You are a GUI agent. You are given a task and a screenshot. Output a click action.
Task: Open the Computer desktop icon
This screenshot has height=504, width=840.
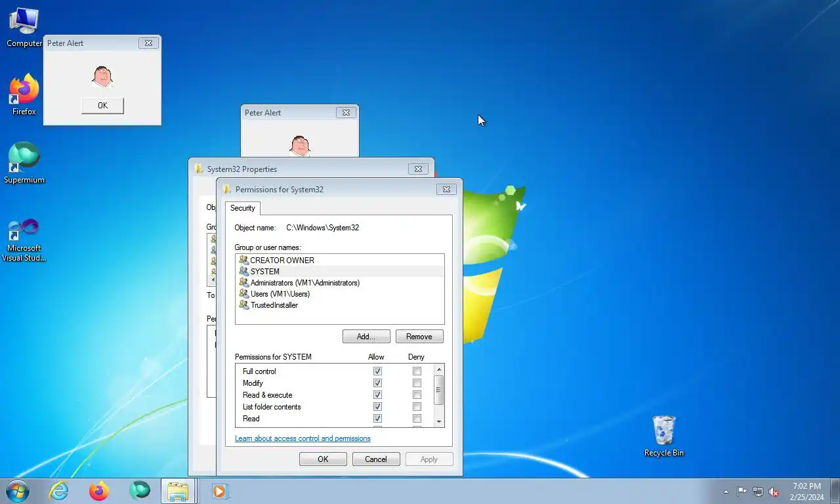[x=24, y=28]
